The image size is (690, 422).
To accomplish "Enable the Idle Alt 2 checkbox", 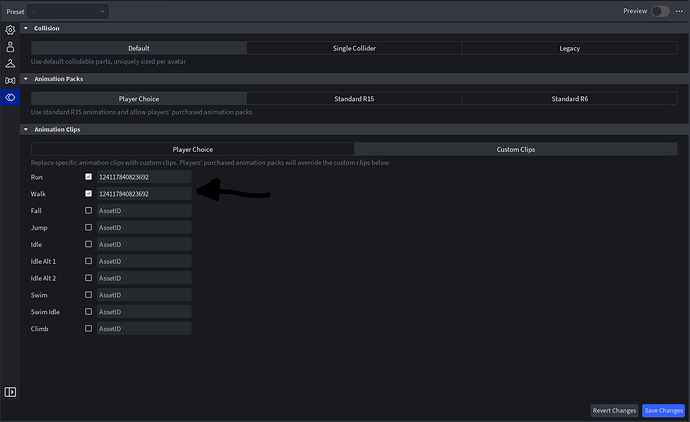I will coord(88,278).
